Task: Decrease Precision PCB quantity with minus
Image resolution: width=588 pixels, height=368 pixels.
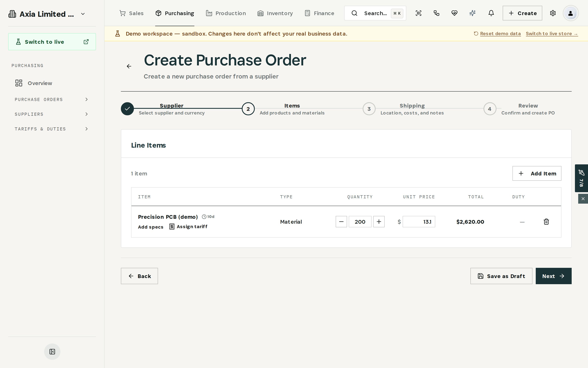Action: point(341,222)
